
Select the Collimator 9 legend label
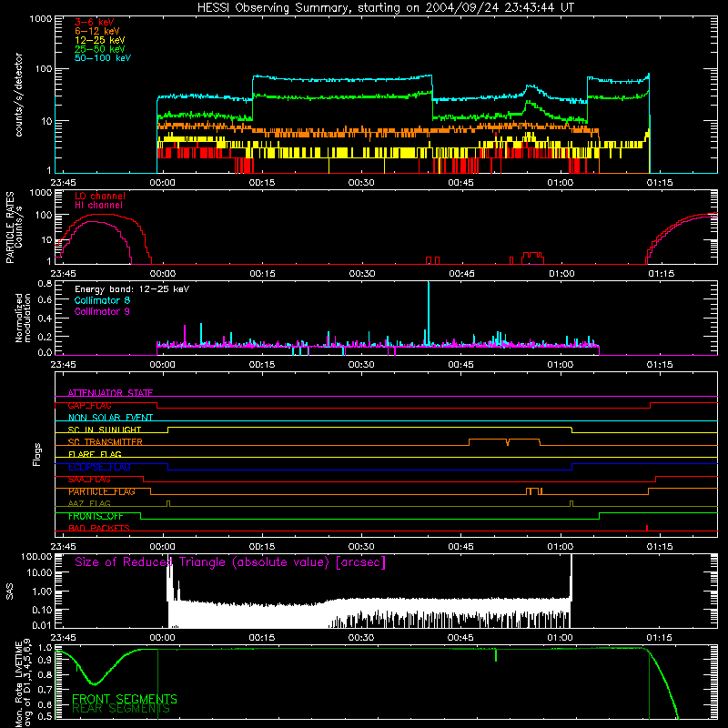click(x=102, y=311)
